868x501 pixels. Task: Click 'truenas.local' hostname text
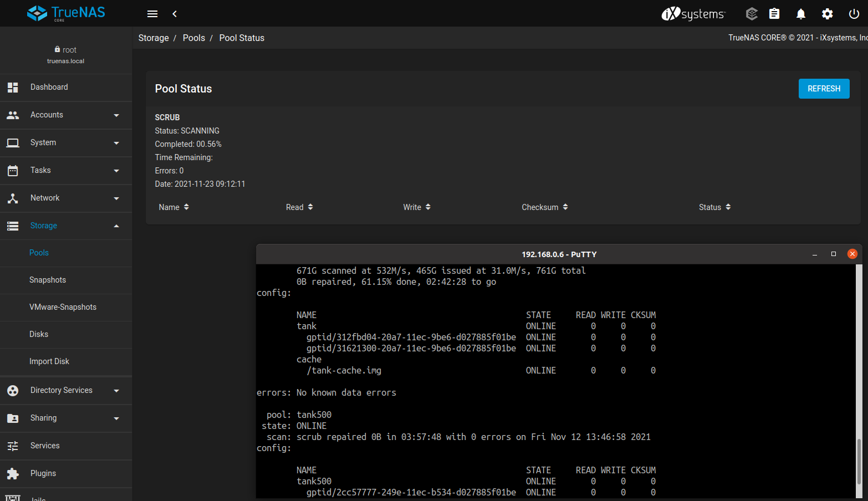(66, 62)
